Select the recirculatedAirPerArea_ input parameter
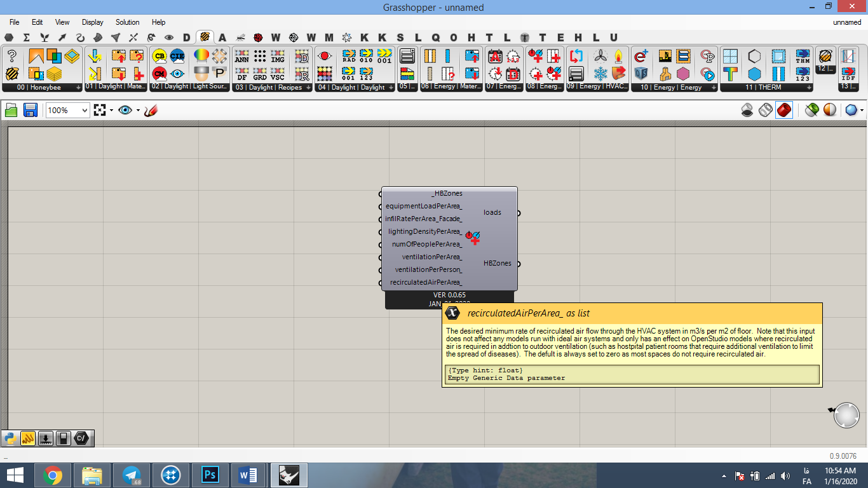 tap(426, 282)
